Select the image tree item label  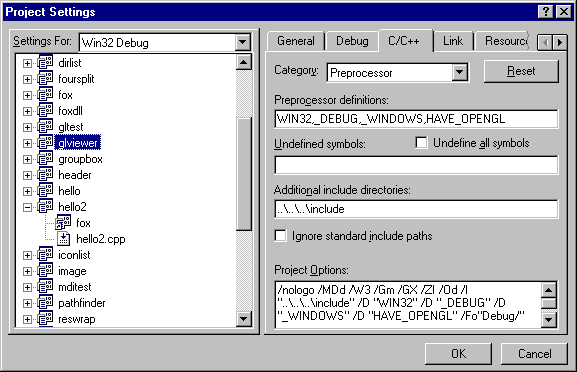(x=72, y=271)
